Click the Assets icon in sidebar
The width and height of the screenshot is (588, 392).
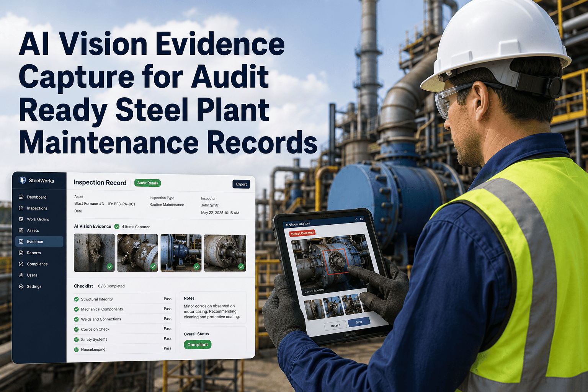(21, 230)
